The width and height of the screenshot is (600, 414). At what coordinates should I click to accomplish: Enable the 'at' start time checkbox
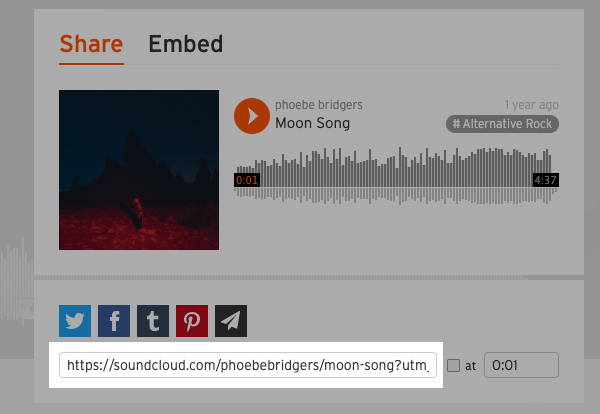(453, 365)
